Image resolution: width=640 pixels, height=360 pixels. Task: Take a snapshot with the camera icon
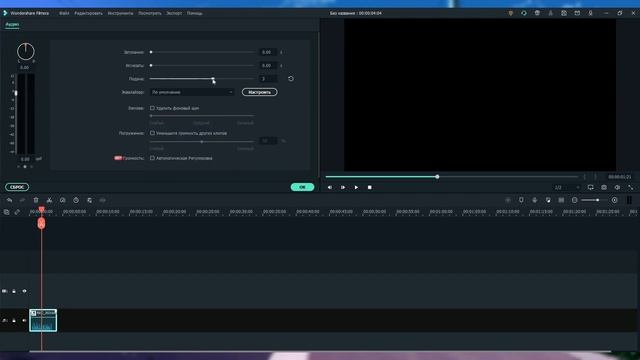pyautogui.click(x=604, y=187)
